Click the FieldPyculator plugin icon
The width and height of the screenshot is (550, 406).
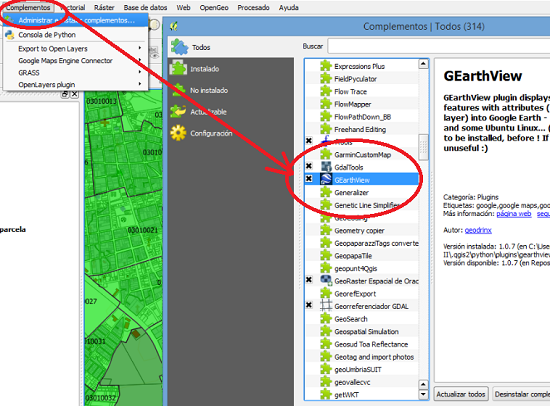[326, 79]
